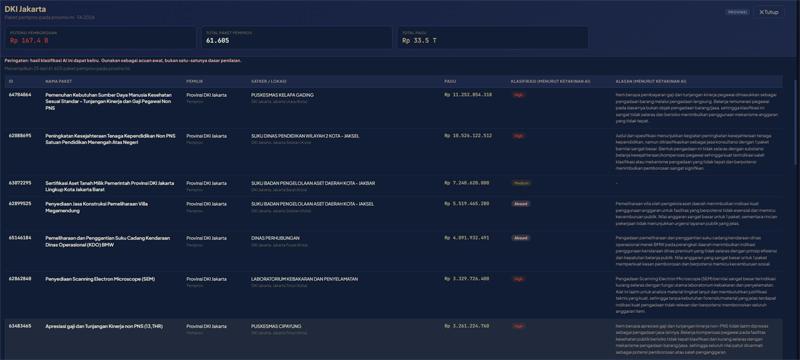
Task: Click High badge for Puskesmas Kelapa Gading
Action: pyautogui.click(x=519, y=95)
